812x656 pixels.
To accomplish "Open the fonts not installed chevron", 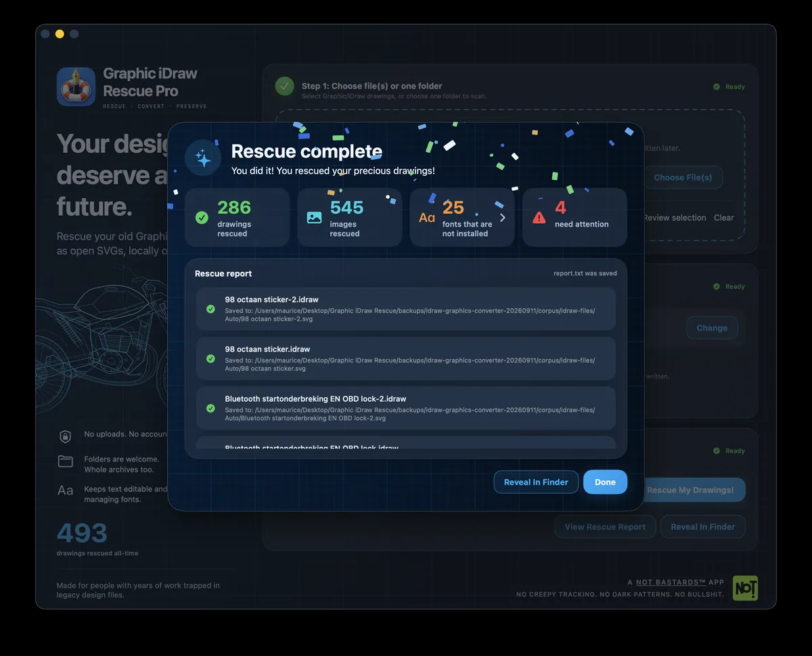I will click(502, 218).
